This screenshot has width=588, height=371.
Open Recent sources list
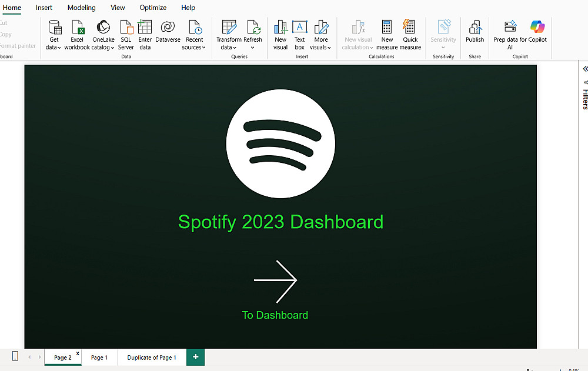(x=194, y=35)
